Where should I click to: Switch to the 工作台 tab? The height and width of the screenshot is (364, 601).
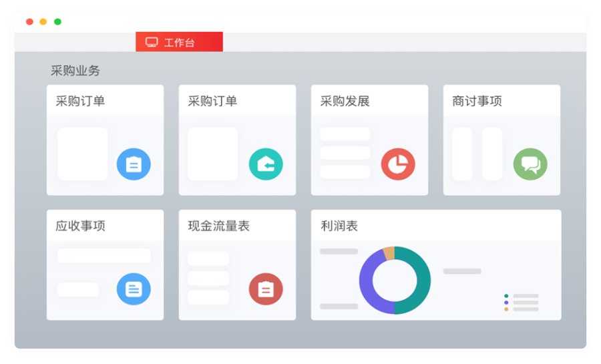179,42
